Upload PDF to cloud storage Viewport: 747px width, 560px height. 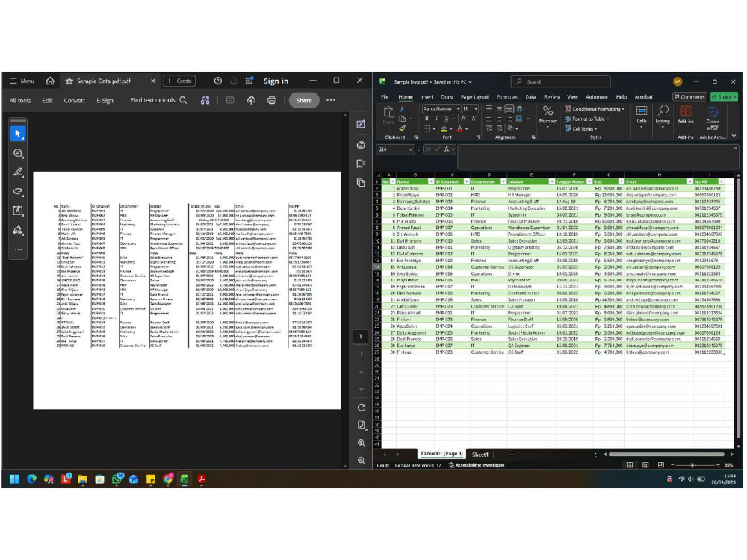251,100
